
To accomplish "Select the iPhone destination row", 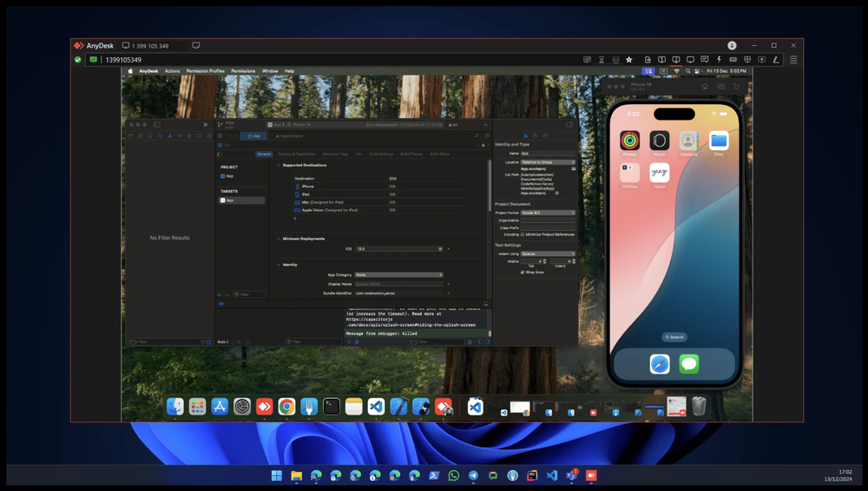I will [378, 187].
